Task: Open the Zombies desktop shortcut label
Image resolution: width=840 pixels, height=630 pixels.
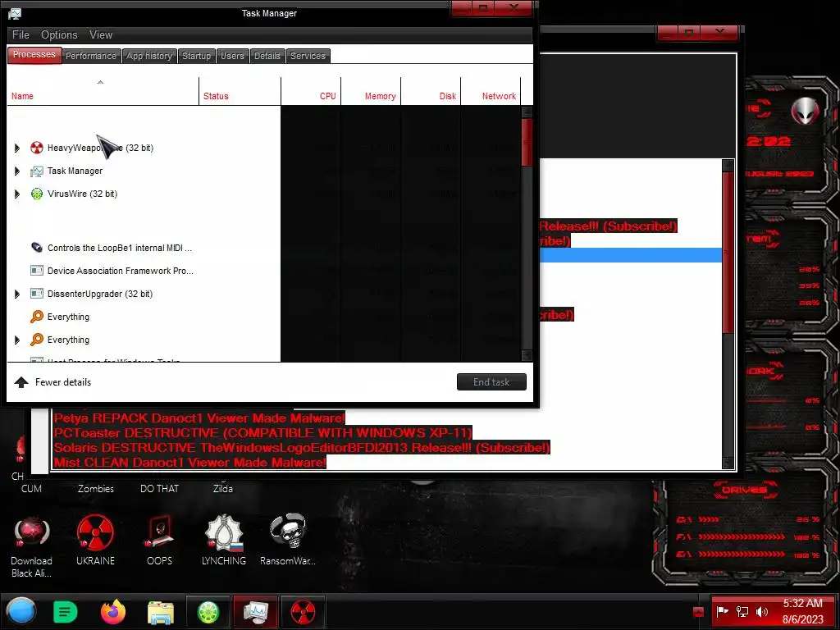Action: pyautogui.click(x=96, y=489)
